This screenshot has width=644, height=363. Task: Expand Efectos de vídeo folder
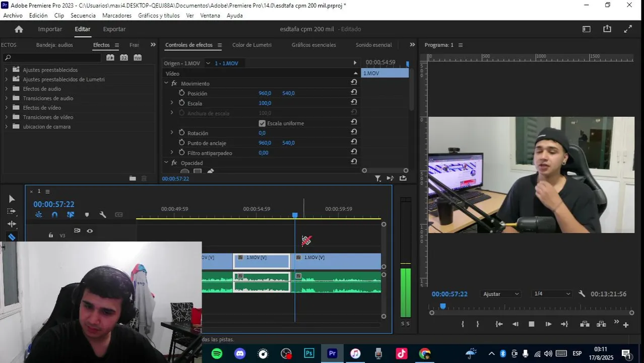[6, 107]
